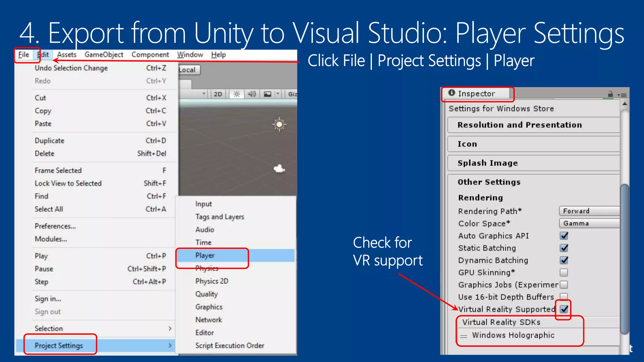Click the directional light sun gizmo in scene
The width and height of the screenshot is (644, 362).
[x=279, y=124]
